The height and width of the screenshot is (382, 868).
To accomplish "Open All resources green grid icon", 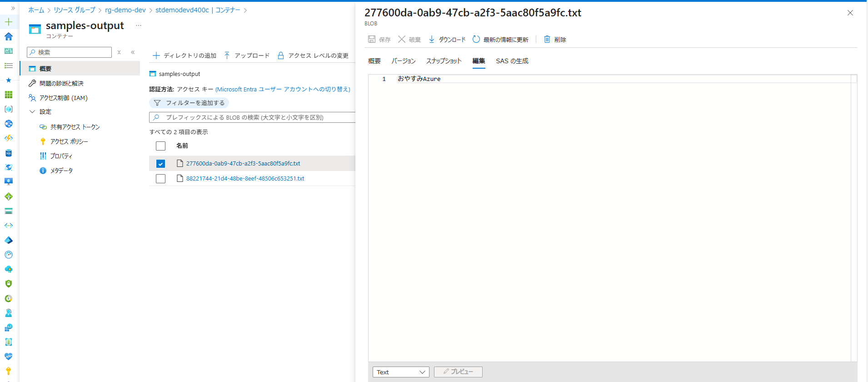I will (x=9, y=95).
